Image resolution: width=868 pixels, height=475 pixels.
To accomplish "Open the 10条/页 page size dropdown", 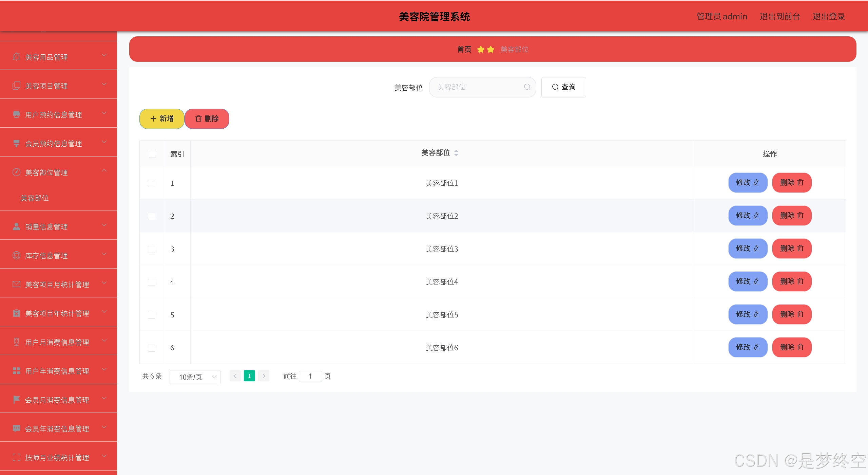I will pyautogui.click(x=195, y=377).
